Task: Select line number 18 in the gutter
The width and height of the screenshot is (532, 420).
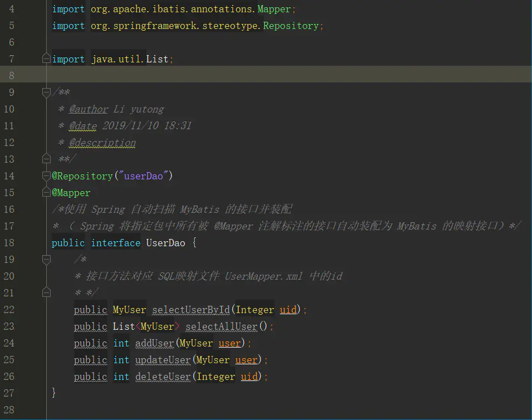Action: [9, 243]
